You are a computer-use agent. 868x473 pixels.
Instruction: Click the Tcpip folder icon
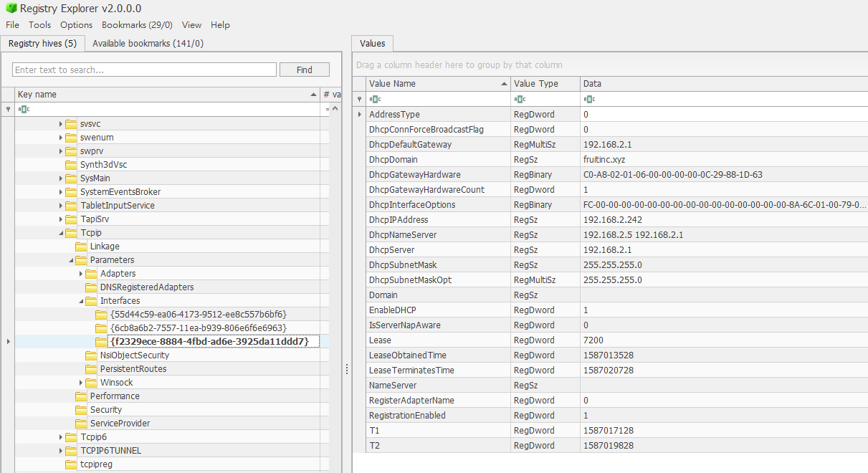point(71,233)
